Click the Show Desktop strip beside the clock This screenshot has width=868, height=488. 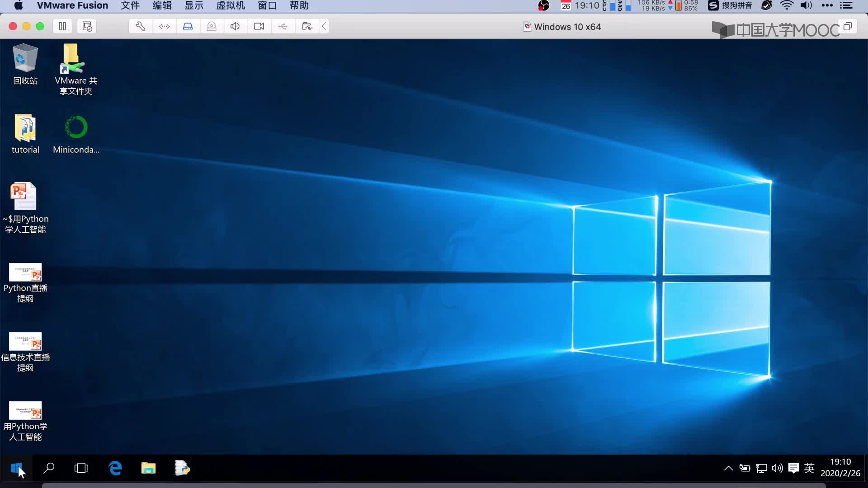click(866, 468)
